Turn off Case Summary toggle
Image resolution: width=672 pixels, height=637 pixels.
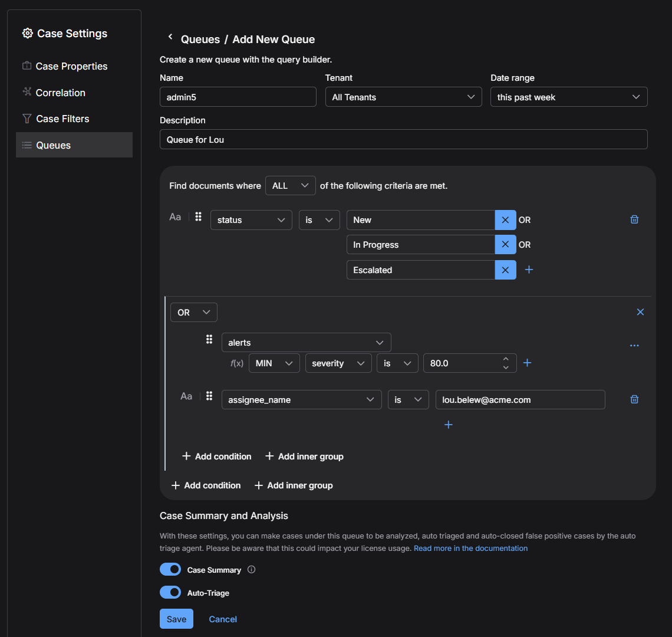tap(170, 569)
